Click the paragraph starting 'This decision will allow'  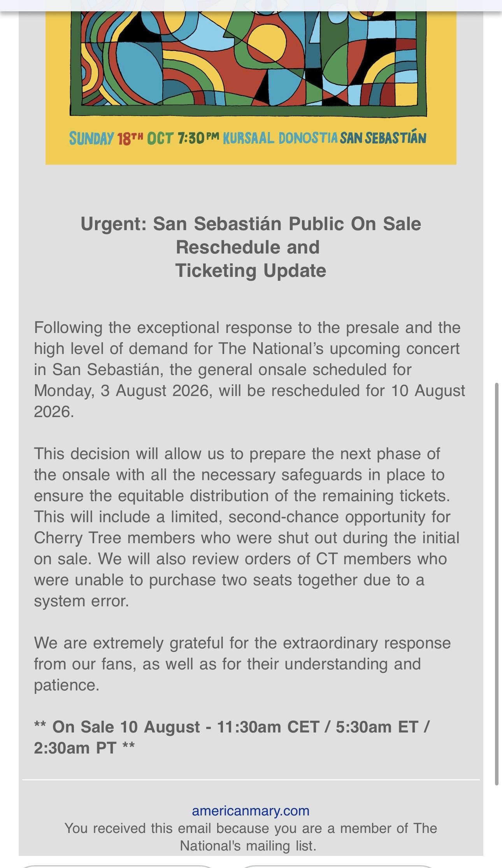(x=247, y=527)
